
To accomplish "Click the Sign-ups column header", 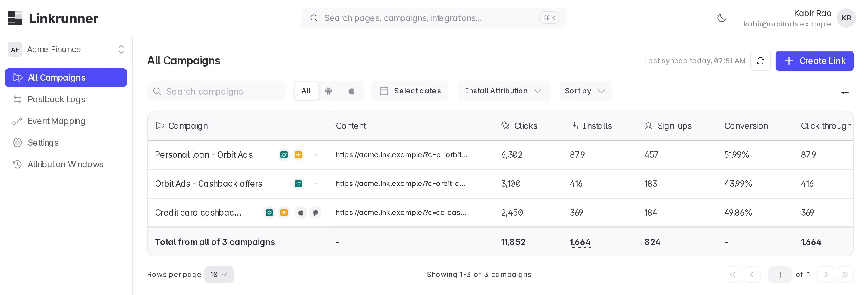I will coord(668,126).
